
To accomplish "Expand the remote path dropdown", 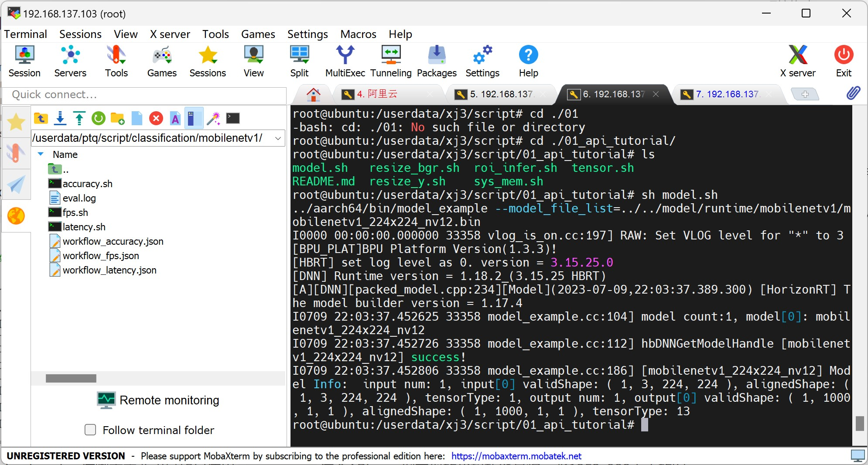I will click(x=278, y=138).
